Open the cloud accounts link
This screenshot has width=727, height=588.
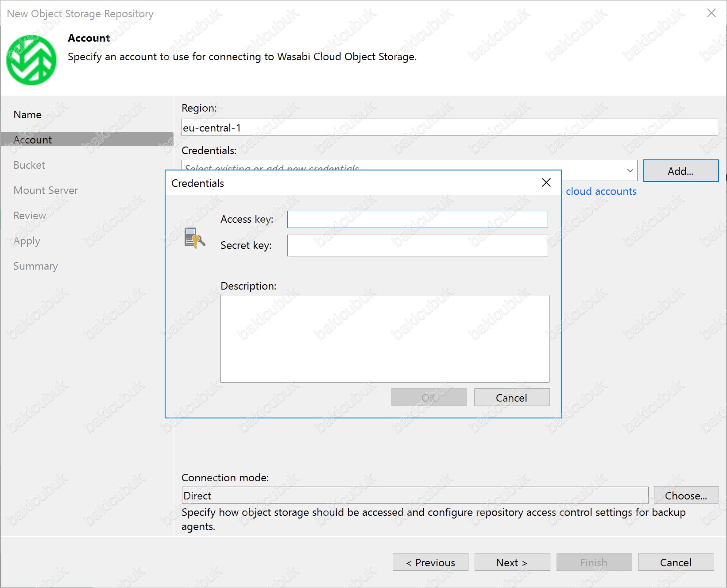[x=601, y=191]
